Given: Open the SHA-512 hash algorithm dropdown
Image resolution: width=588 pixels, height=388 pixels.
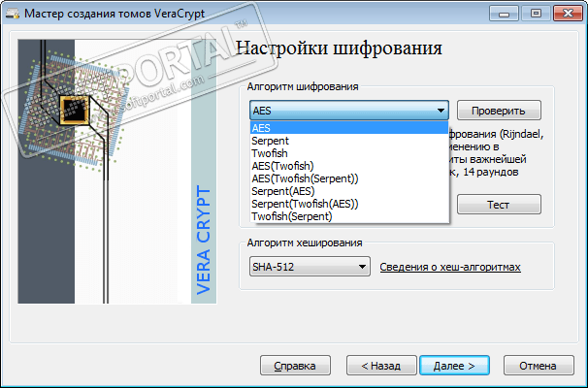Looking at the screenshot, I should point(310,267).
